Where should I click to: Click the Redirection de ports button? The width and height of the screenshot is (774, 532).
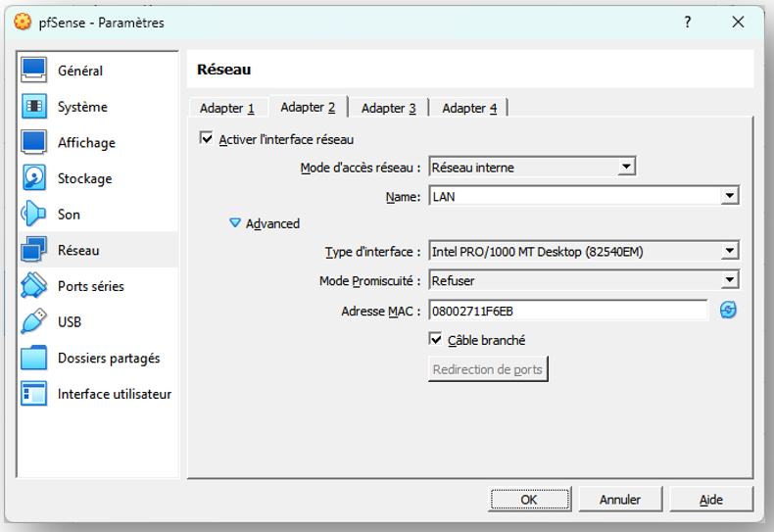point(488,369)
